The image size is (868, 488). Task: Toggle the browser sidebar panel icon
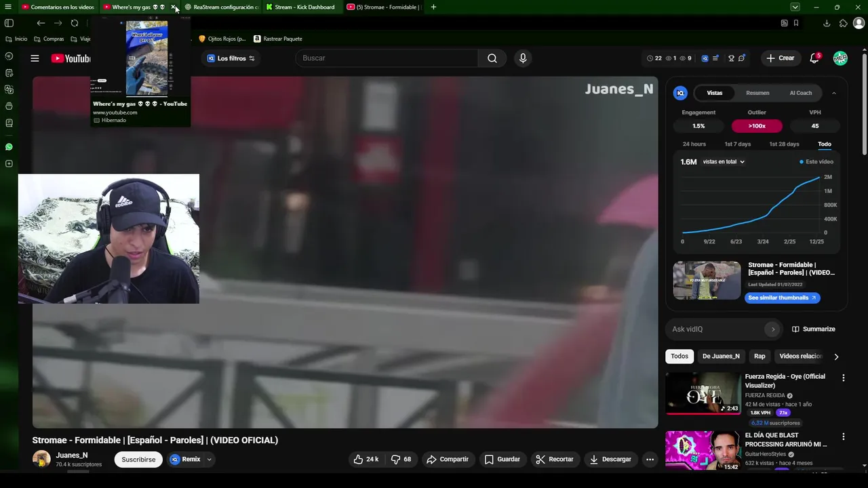tap(9, 23)
